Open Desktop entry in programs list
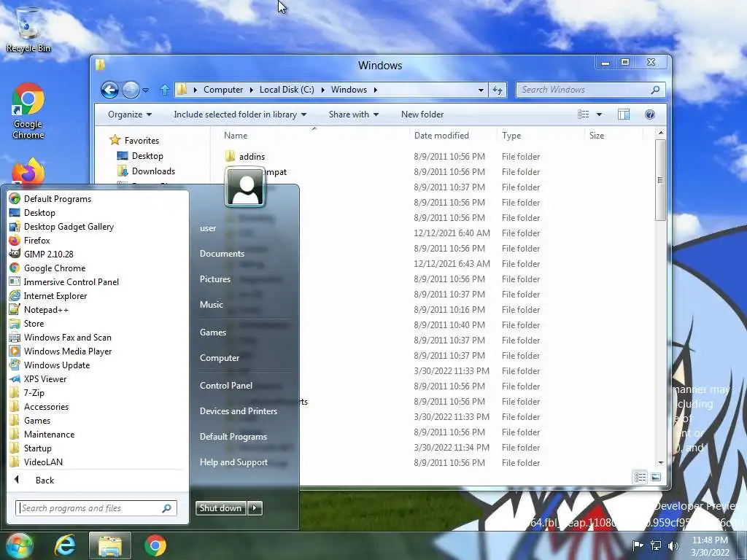 (x=32, y=213)
